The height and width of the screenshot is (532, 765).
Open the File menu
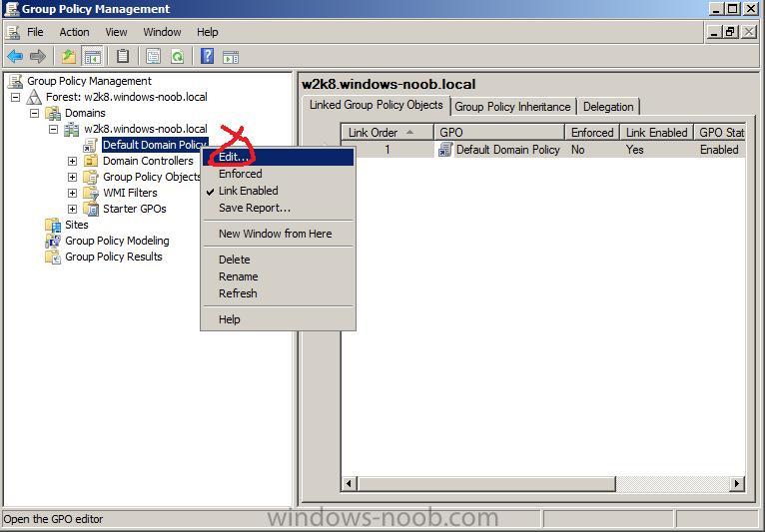(35, 32)
